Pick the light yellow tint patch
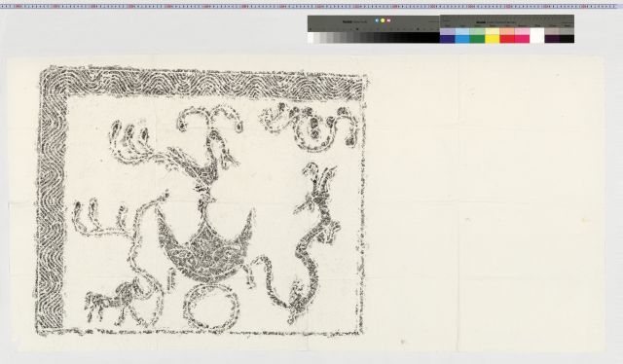 (x=493, y=31)
